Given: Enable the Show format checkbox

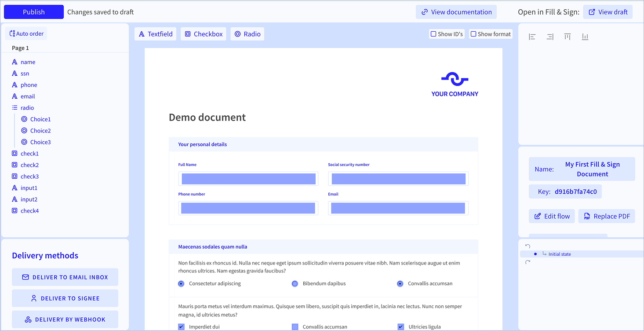Looking at the screenshot, I should (473, 34).
